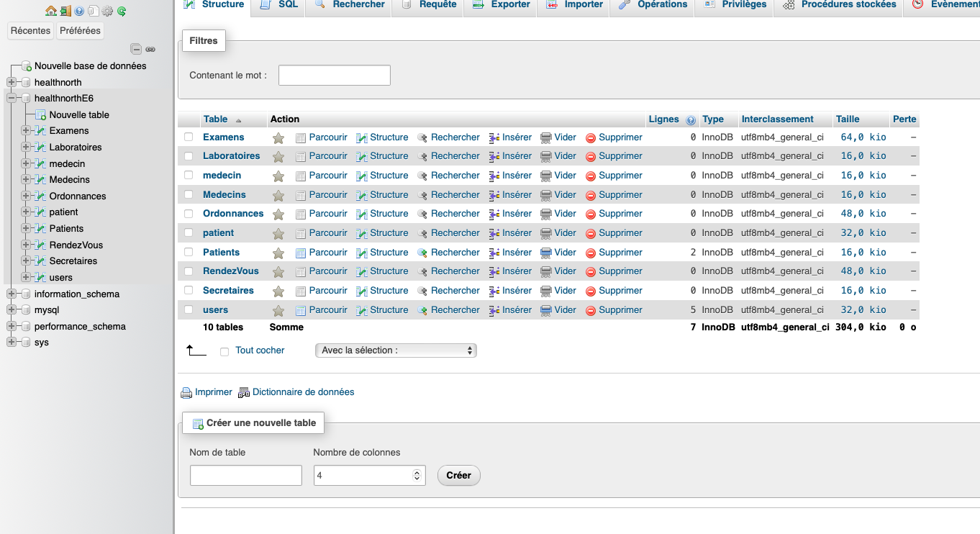Tick the checkbox for RendezVous row

tap(189, 271)
